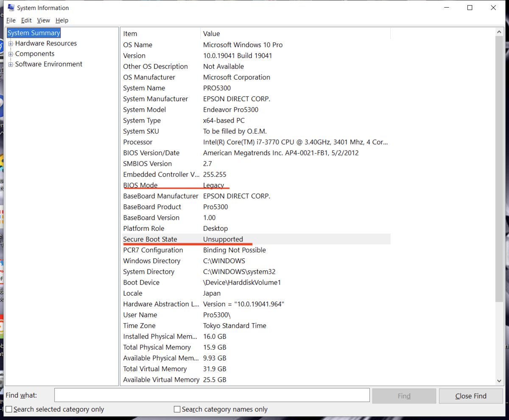509x420 pixels.
Task: Select the Installed Physical Mem... row
Action: pyautogui.click(x=256, y=336)
